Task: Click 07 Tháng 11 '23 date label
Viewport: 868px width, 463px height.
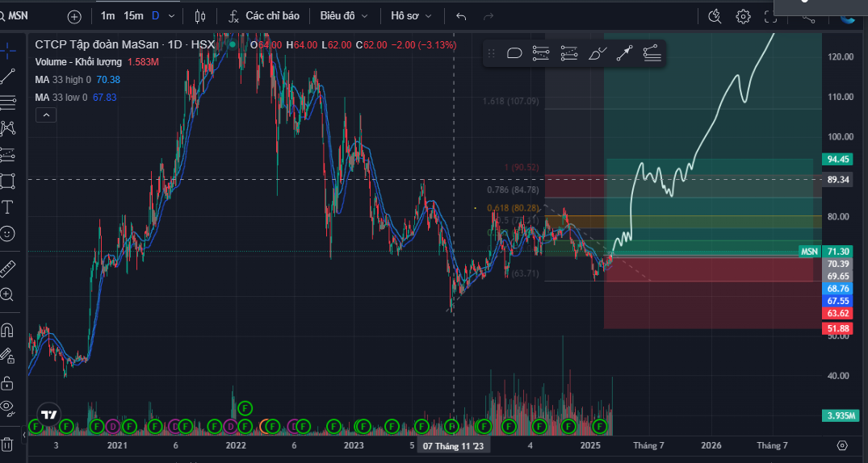Action: point(453,446)
